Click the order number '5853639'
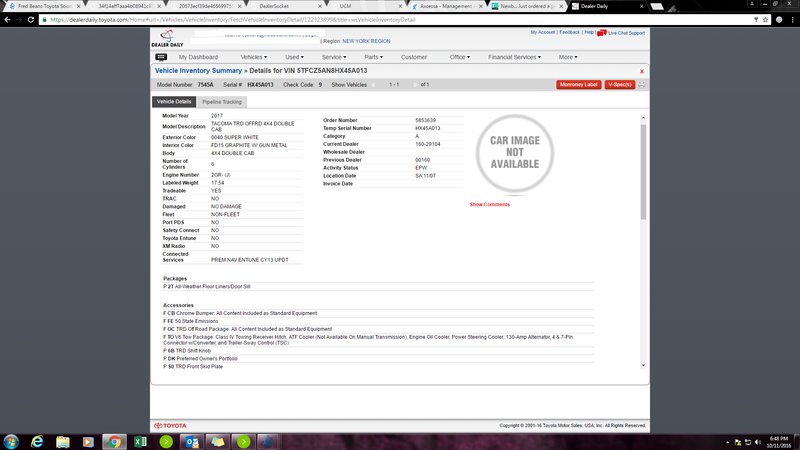 pos(426,120)
